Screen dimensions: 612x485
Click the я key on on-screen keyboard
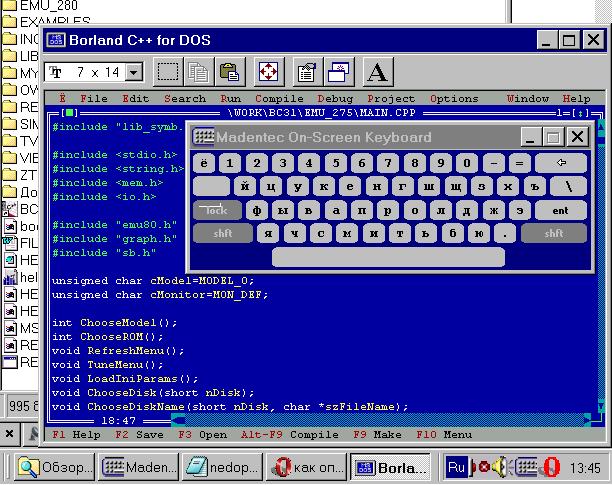pos(268,233)
